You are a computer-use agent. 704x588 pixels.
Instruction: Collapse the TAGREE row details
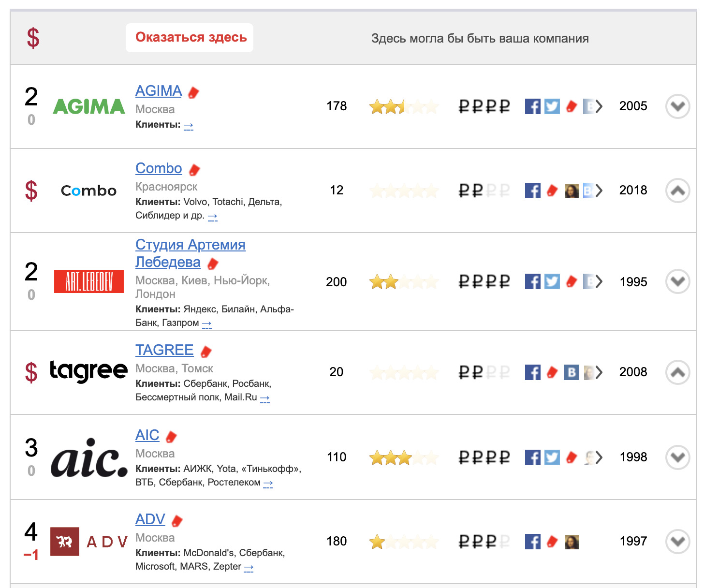[x=677, y=372]
